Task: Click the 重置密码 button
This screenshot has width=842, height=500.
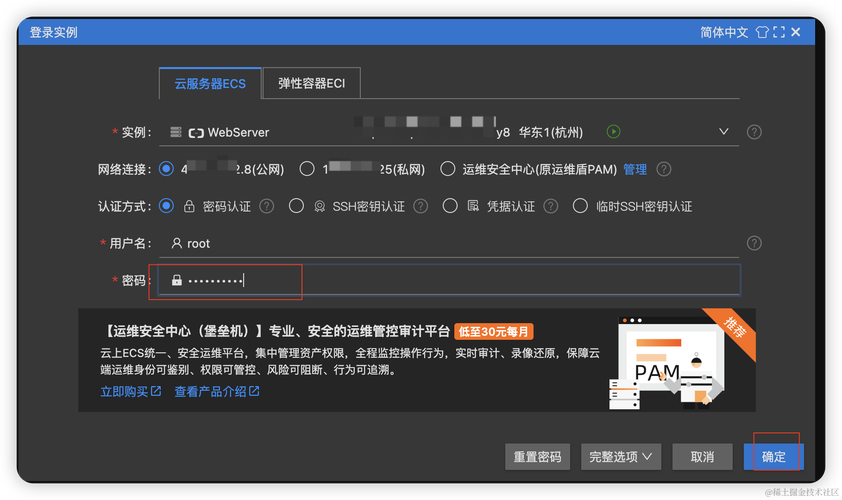Action: (537, 457)
